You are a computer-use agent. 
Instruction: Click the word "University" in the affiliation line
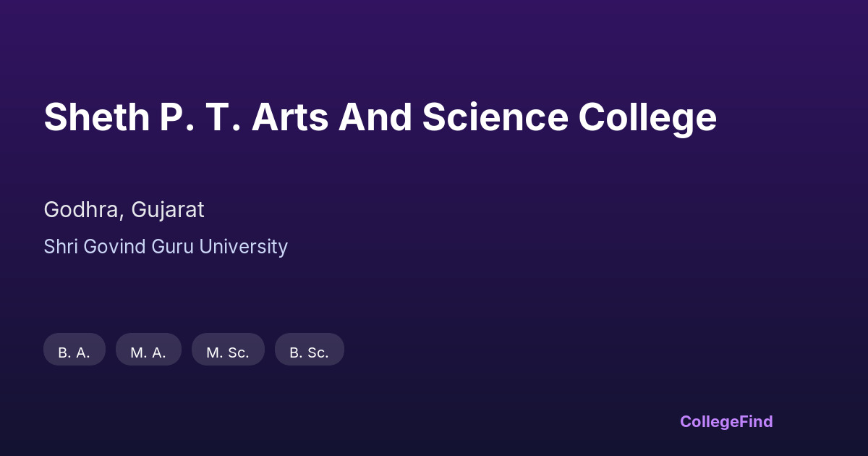[243, 247]
